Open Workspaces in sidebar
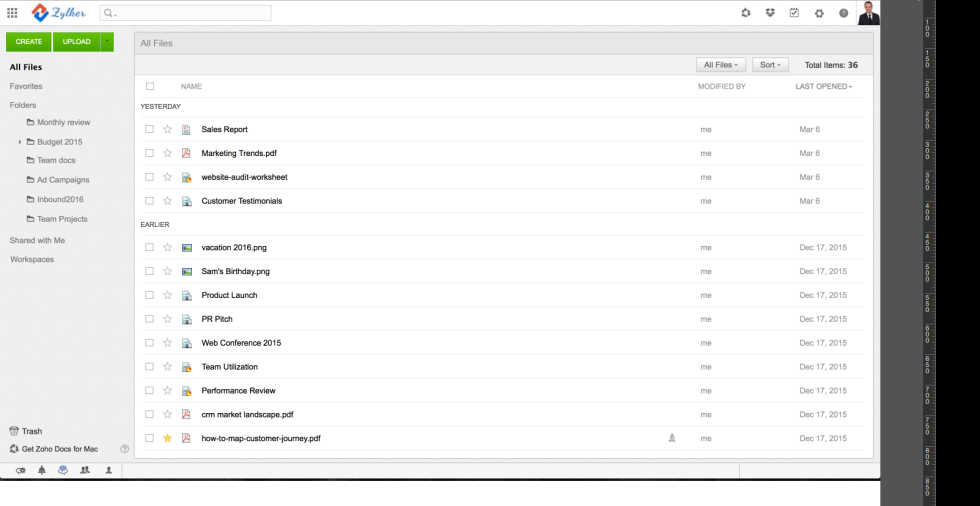 tap(32, 259)
